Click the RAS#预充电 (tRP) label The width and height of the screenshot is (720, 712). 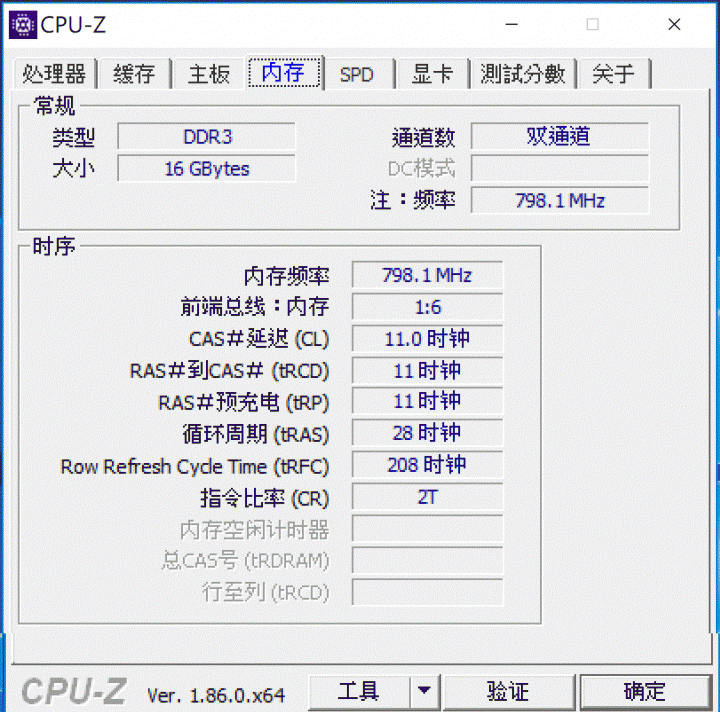[x=243, y=403]
